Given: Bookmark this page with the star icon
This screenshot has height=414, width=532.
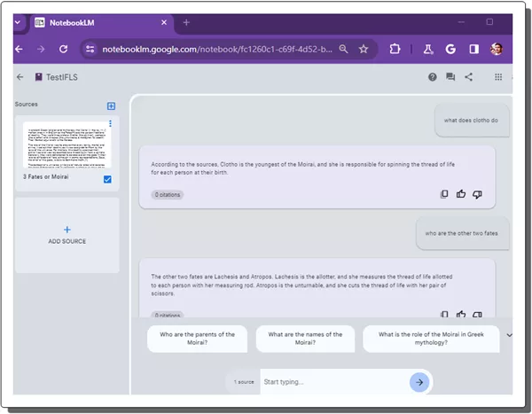Looking at the screenshot, I should tap(364, 50).
